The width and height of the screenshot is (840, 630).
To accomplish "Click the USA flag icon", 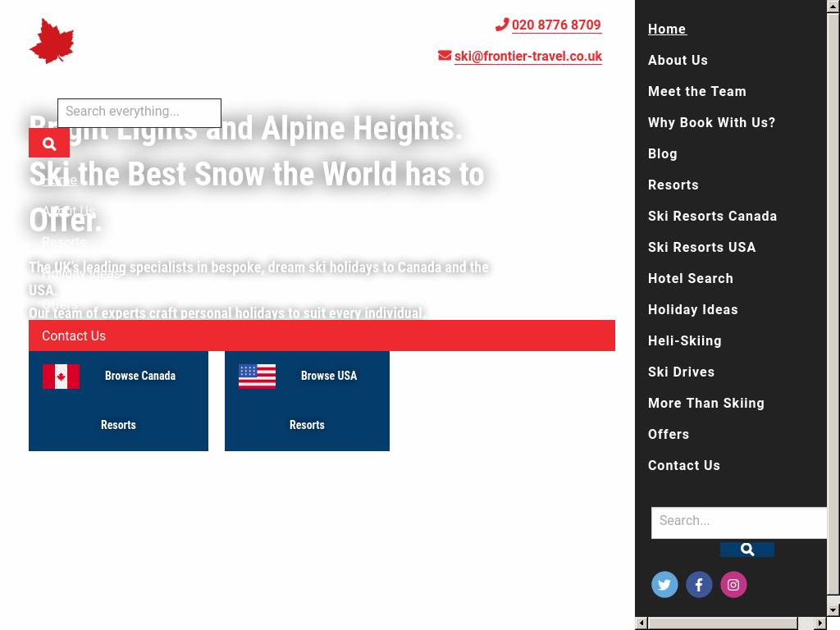I will tap(257, 377).
